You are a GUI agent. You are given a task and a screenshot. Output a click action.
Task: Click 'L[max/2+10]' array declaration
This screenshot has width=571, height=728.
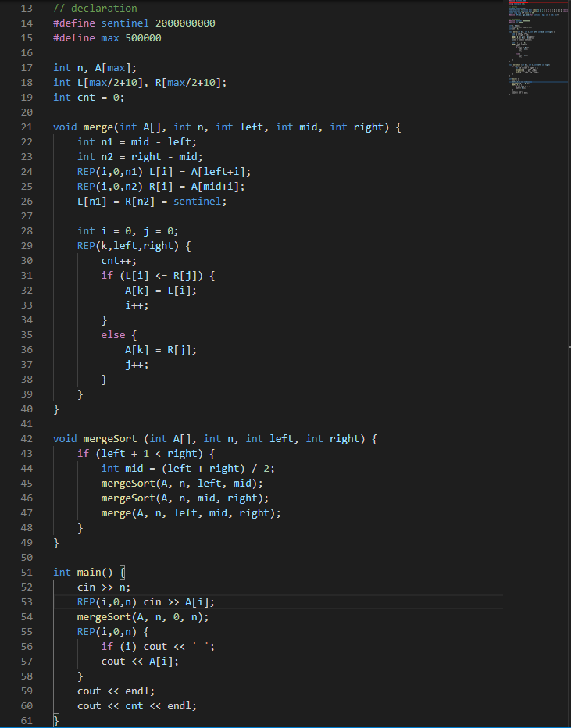pyautogui.click(x=112, y=83)
